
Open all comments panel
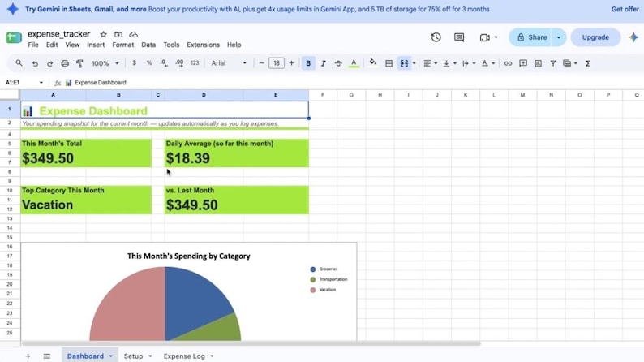(x=459, y=37)
